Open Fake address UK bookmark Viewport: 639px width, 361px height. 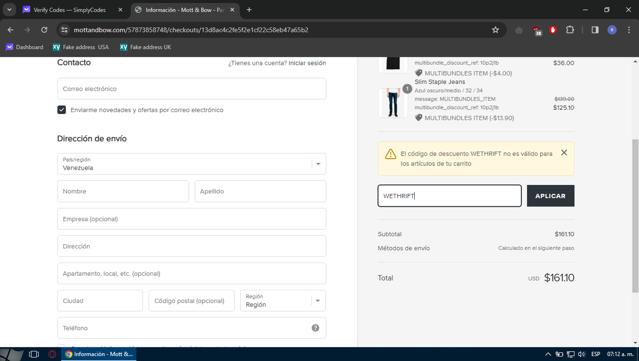click(145, 47)
